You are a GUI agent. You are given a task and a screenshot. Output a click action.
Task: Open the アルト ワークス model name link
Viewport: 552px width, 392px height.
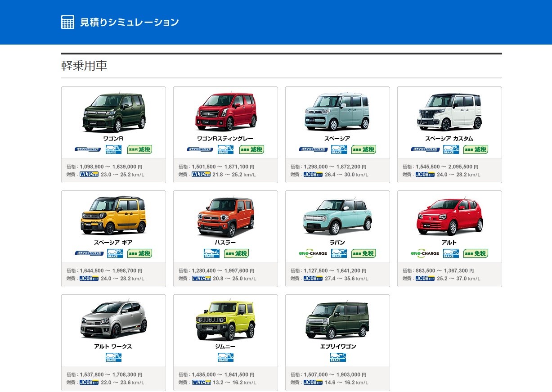tap(113, 347)
